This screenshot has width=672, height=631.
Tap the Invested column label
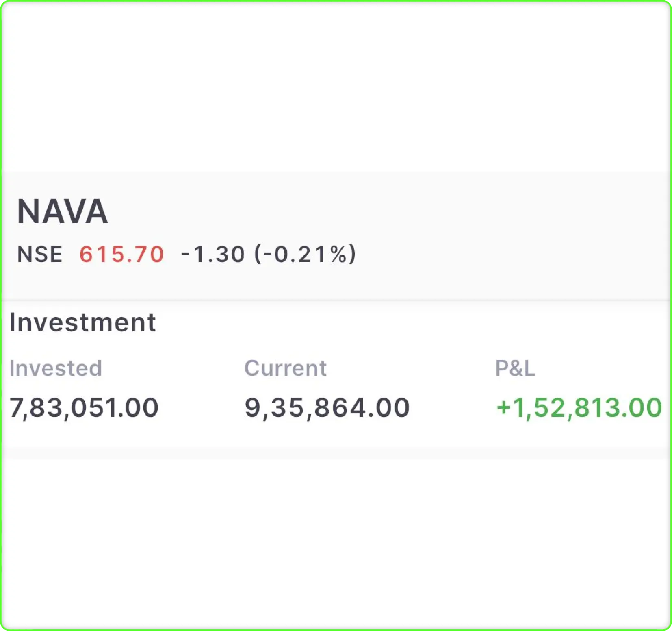click(55, 368)
